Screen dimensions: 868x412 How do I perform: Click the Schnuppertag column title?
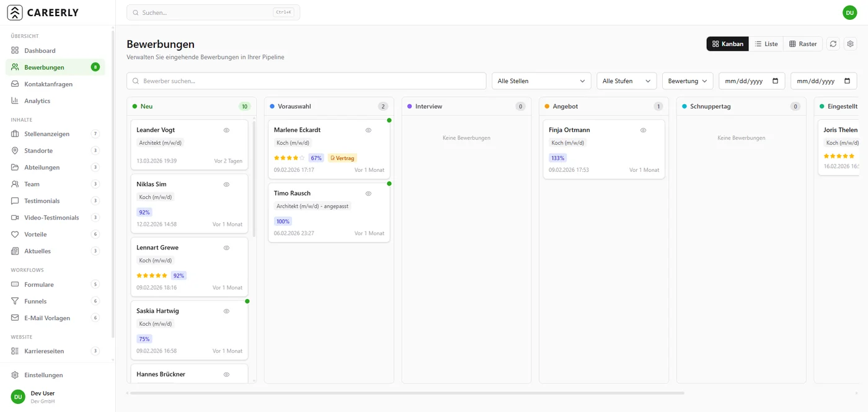click(x=711, y=107)
